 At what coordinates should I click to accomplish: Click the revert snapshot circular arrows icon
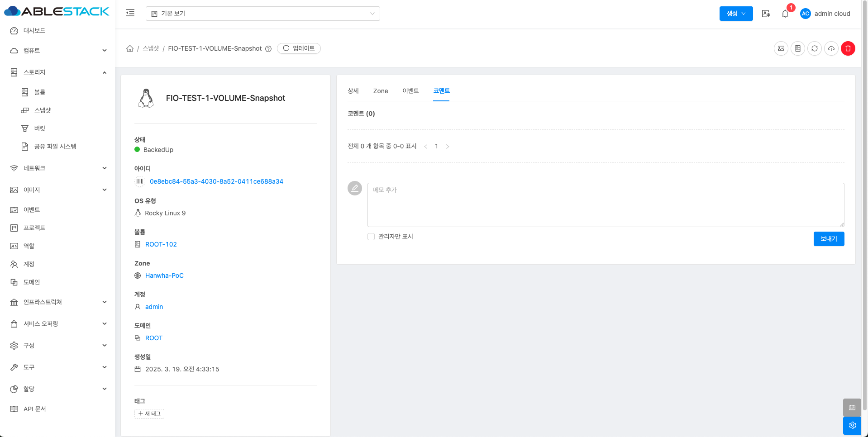tap(814, 48)
